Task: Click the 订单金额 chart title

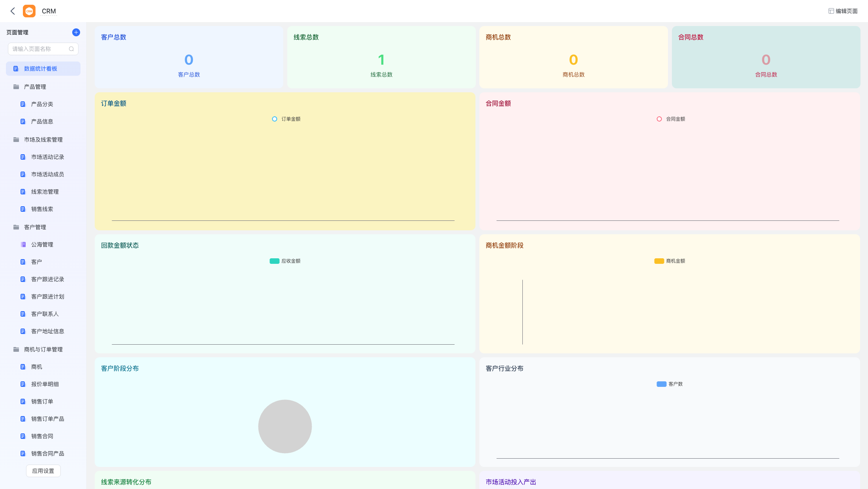Action: [114, 103]
